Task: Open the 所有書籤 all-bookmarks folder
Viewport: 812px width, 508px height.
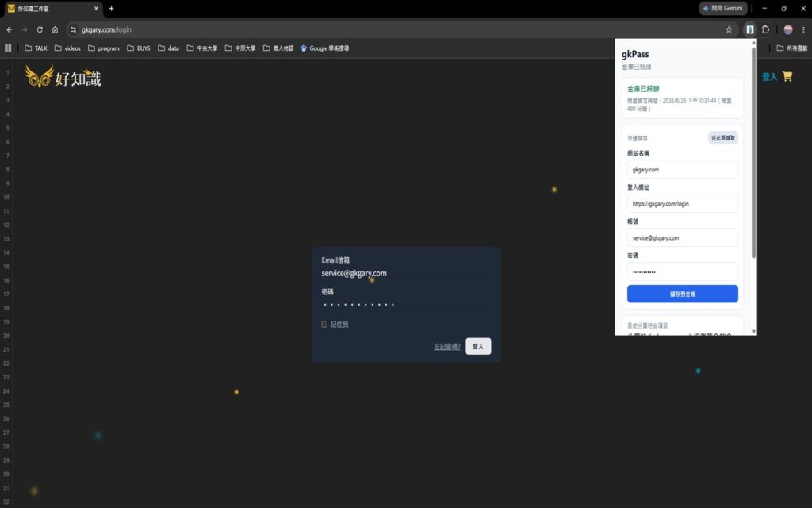Action: point(792,48)
